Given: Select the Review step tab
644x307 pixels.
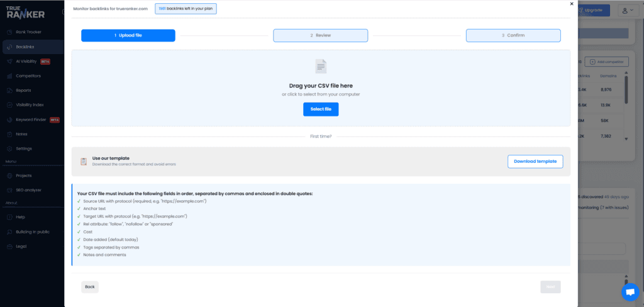Looking at the screenshot, I should coord(320,35).
